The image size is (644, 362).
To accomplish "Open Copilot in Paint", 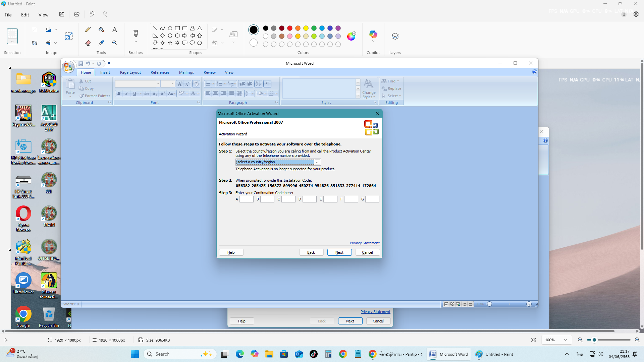I will tap(373, 34).
